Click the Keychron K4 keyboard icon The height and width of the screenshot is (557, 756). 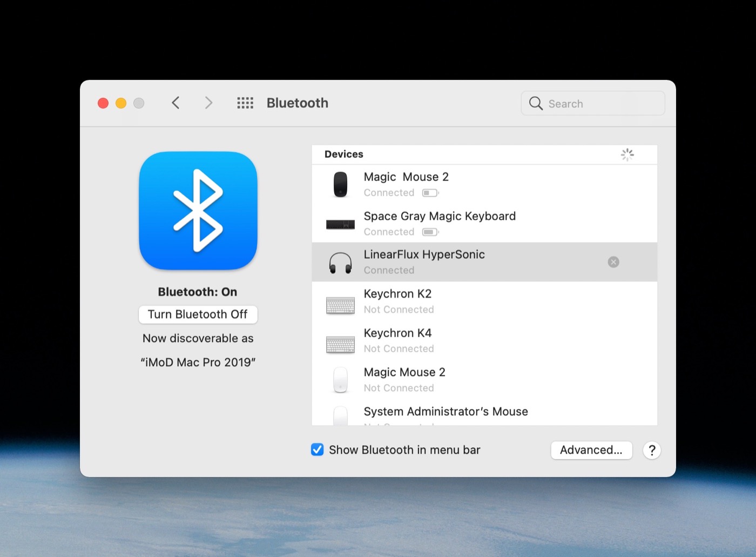coord(340,345)
